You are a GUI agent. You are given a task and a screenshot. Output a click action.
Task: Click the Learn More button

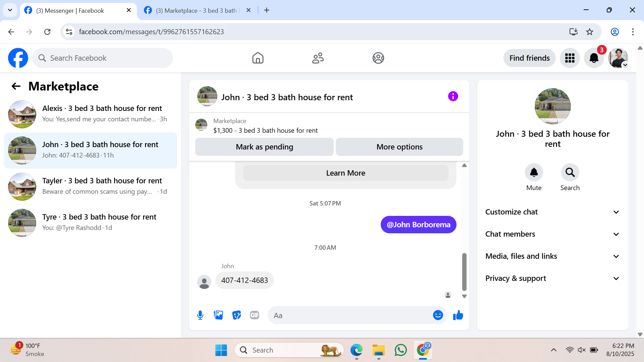(x=345, y=173)
